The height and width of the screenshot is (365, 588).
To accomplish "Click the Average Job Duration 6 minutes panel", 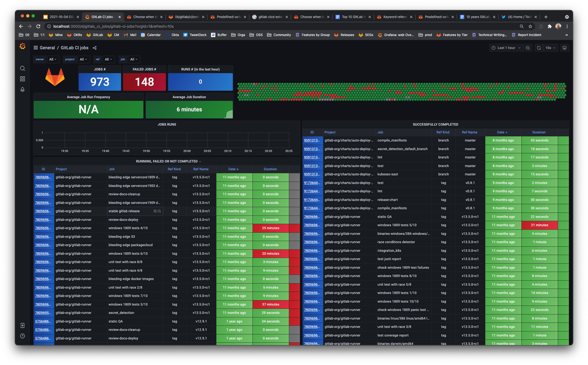I will click(189, 106).
